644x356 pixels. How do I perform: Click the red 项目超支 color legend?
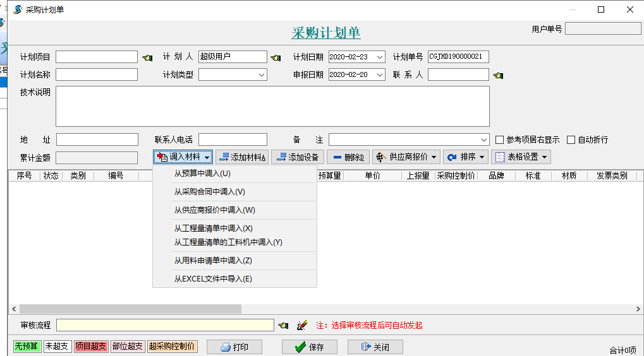click(91, 347)
